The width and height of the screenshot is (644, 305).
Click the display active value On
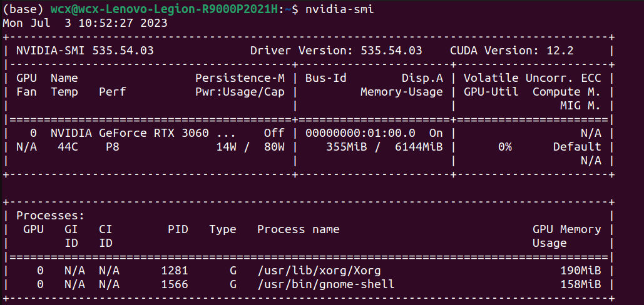point(436,133)
